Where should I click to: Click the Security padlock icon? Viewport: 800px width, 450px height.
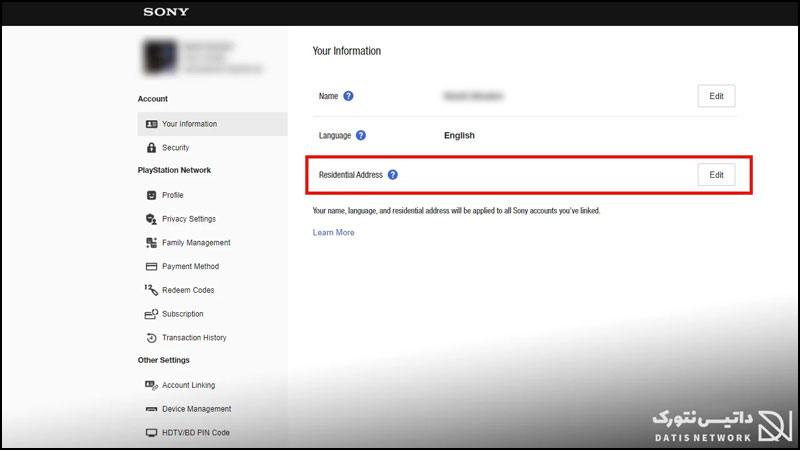click(152, 148)
